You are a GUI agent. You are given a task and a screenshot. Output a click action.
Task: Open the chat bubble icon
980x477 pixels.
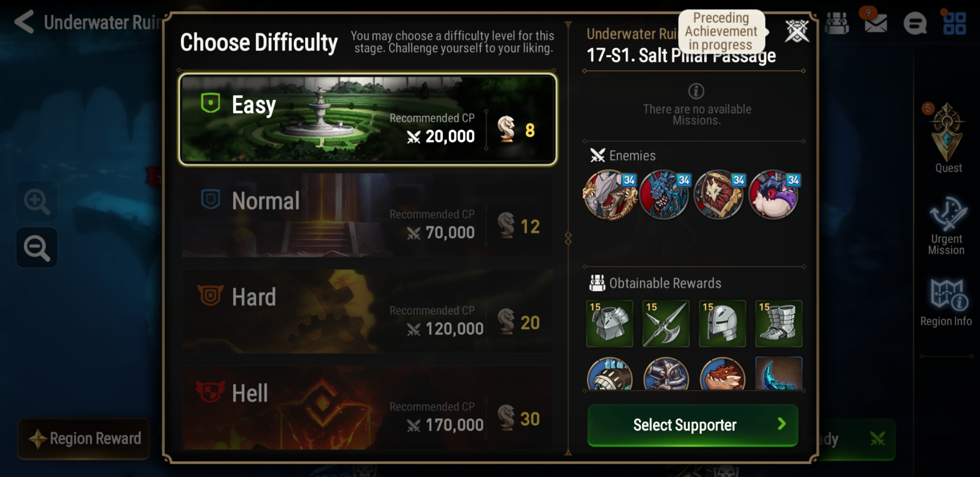[915, 23]
